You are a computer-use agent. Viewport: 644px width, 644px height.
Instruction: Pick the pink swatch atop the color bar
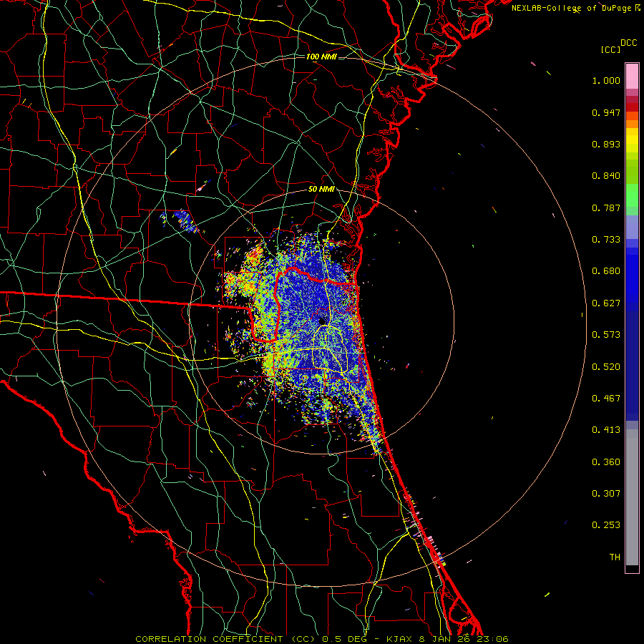click(632, 76)
